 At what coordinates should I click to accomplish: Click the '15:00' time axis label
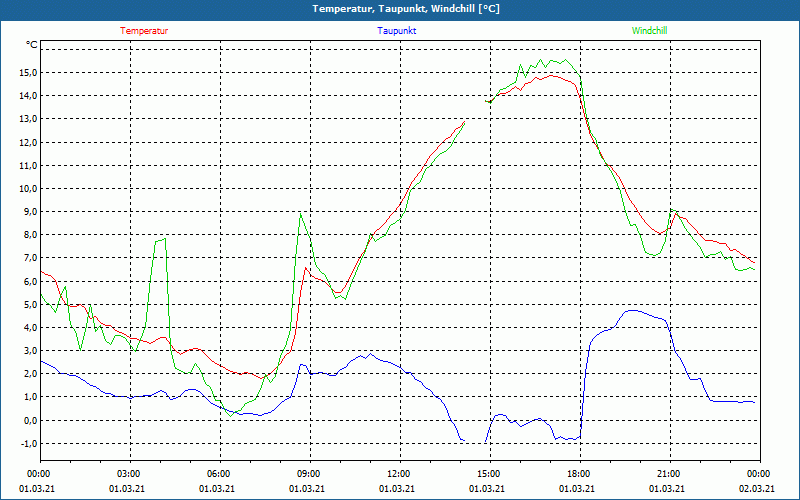coord(490,474)
